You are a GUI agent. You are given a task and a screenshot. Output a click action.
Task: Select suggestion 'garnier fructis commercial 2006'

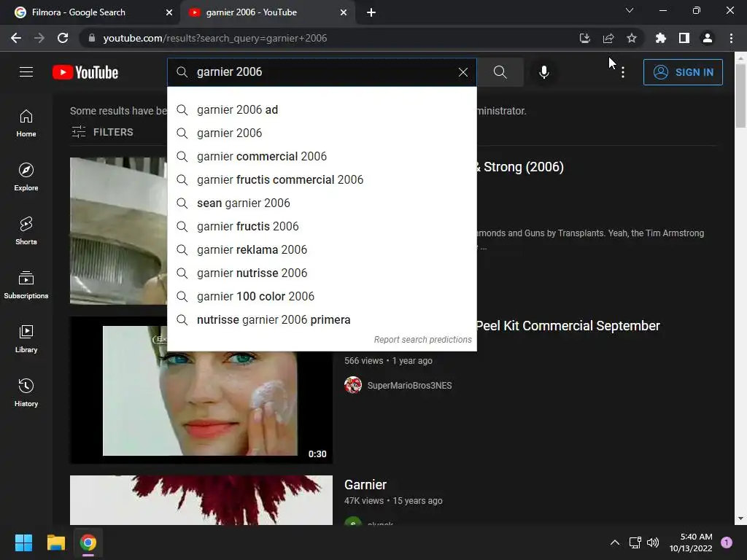(322, 179)
